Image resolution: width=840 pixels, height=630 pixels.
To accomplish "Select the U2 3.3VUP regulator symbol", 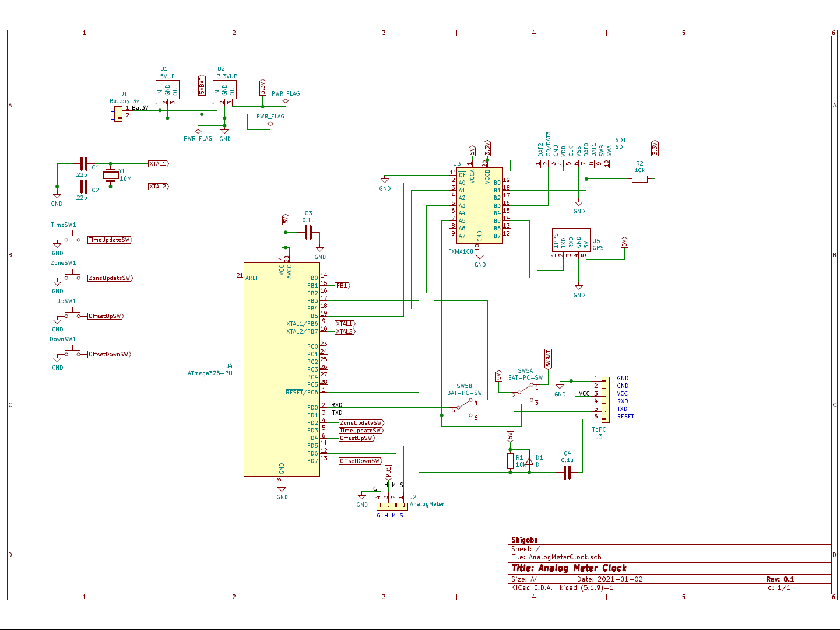I will (x=224, y=89).
